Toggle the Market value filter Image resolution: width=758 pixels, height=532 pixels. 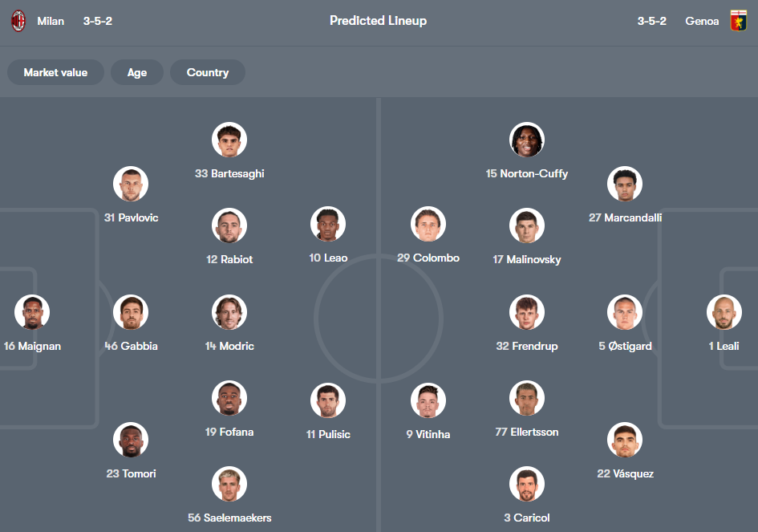(x=55, y=72)
